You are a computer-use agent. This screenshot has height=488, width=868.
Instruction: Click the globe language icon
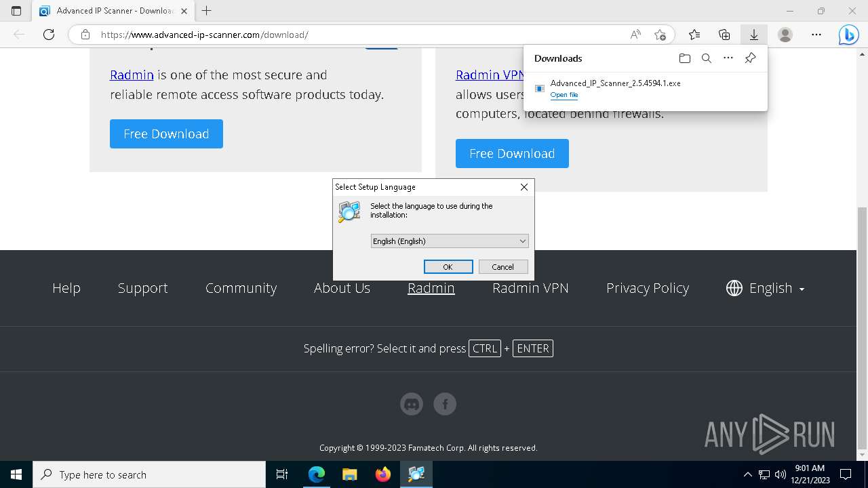[x=734, y=288]
